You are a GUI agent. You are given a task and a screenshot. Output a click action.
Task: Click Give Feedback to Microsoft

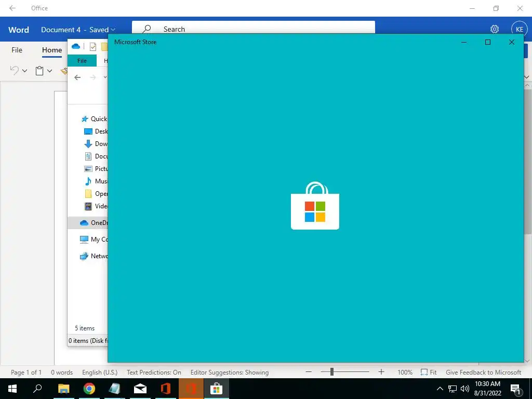coord(484,372)
